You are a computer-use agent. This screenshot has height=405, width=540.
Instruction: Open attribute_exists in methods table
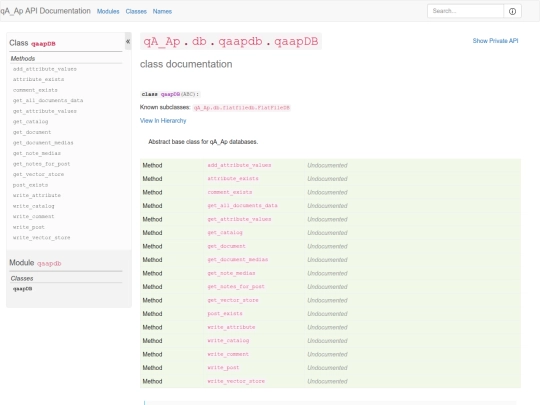pos(233,179)
